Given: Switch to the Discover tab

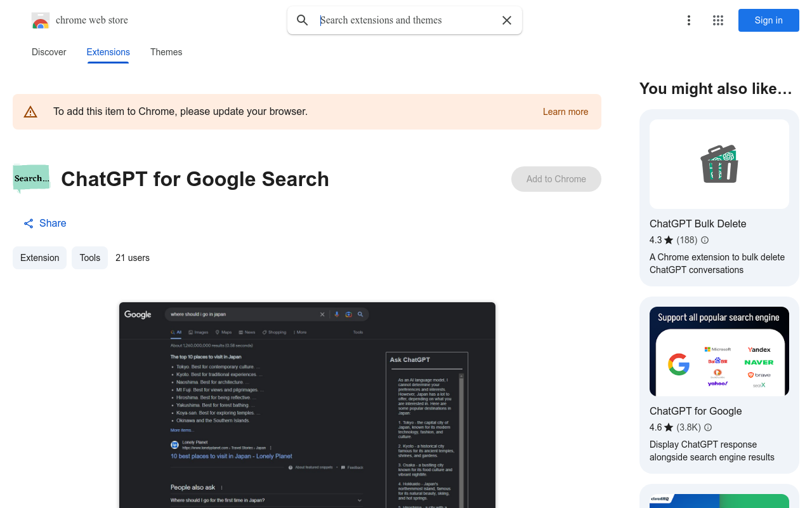Looking at the screenshot, I should 48,52.
